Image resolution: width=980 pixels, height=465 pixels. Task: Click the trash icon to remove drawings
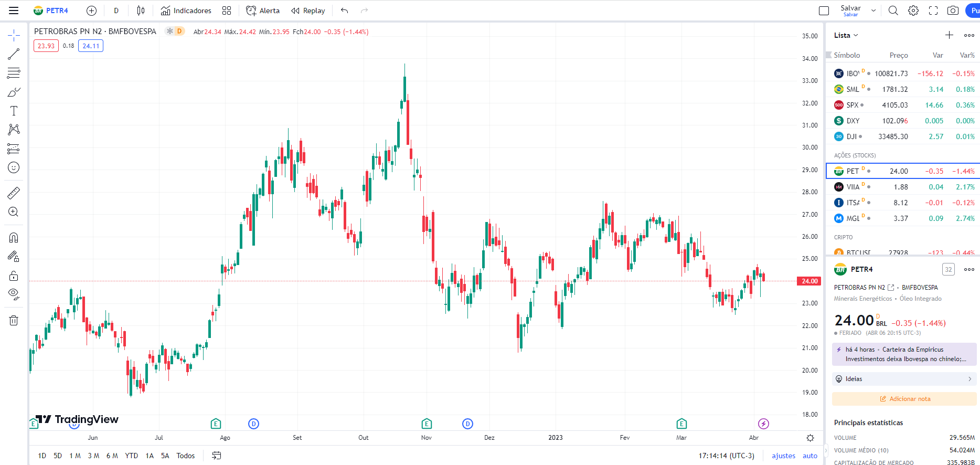tap(14, 320)
